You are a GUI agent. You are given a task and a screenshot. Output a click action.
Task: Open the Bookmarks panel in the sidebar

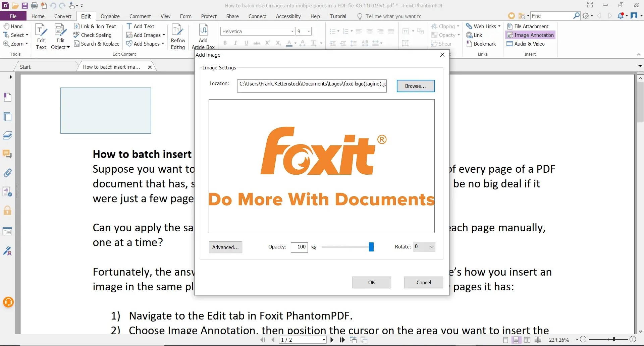pyautogui.click(x=7, y=97)
